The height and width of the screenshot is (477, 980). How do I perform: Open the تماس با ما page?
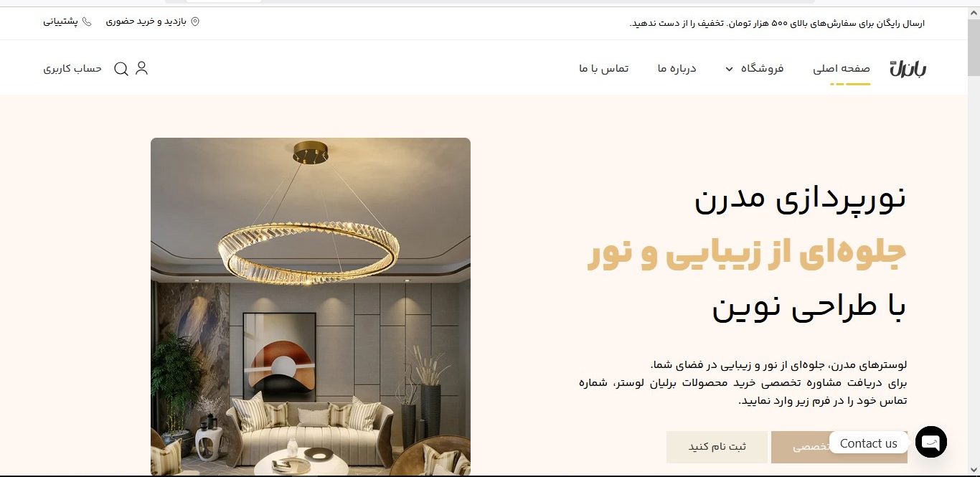coord(604,68)
